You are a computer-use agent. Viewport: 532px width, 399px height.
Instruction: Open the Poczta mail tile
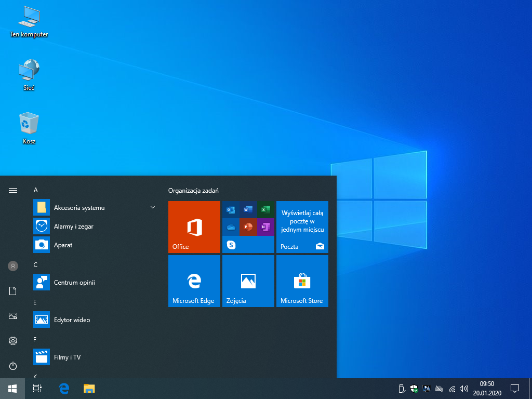[x=302, y=227]
